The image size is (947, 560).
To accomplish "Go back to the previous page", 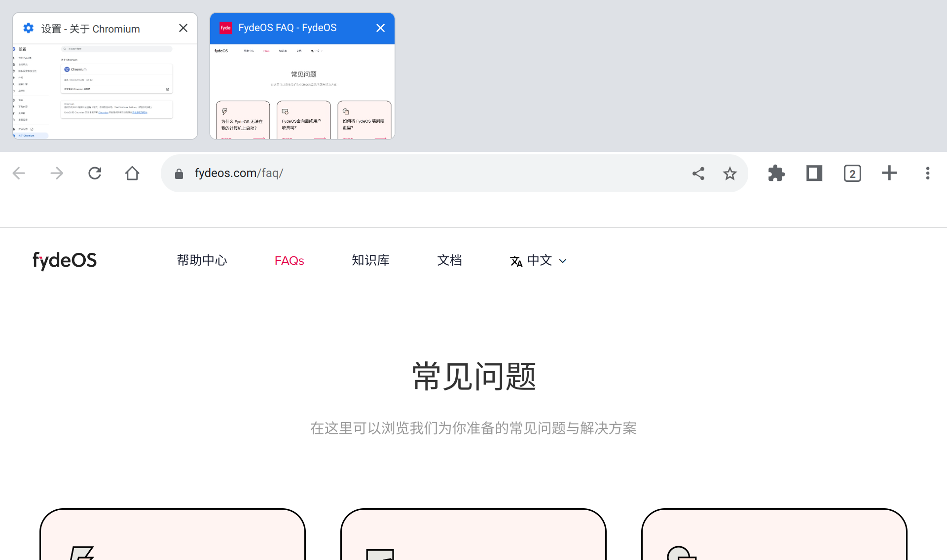I will click(19, 173).
